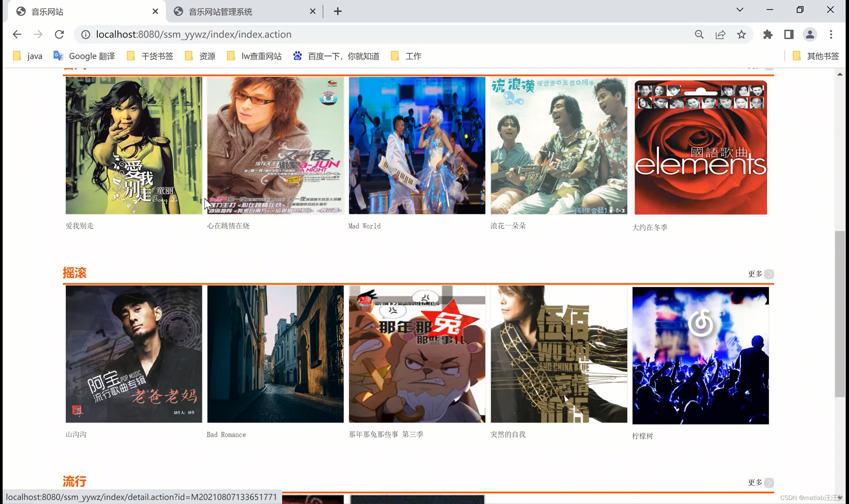This screenshot has width=849, height=504.
Task: Open a new browser tab
Action: coord(337,12)
